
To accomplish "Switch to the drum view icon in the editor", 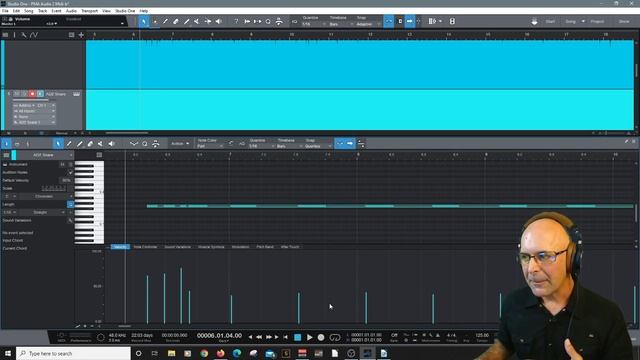I will (x=17, y=144).
